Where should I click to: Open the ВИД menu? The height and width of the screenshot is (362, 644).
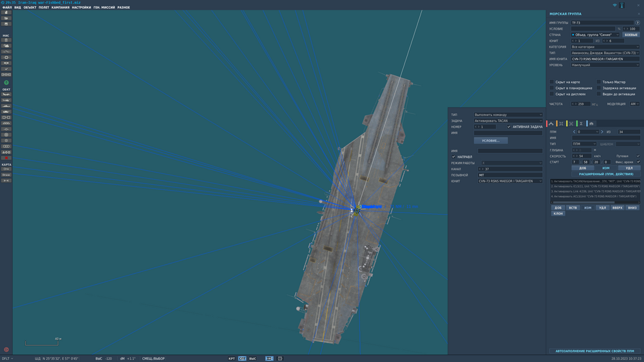17,7
